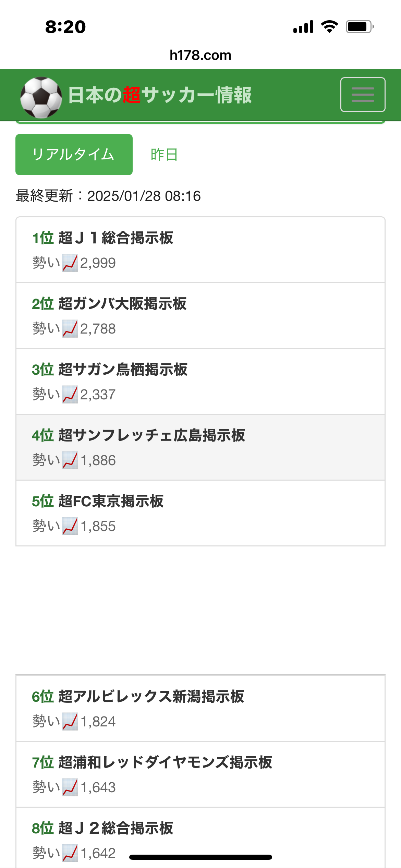Switch to the 昨日 tab
Image resolution: width=401 pixels, height=868 pixels.
click(x=164, y=155)
